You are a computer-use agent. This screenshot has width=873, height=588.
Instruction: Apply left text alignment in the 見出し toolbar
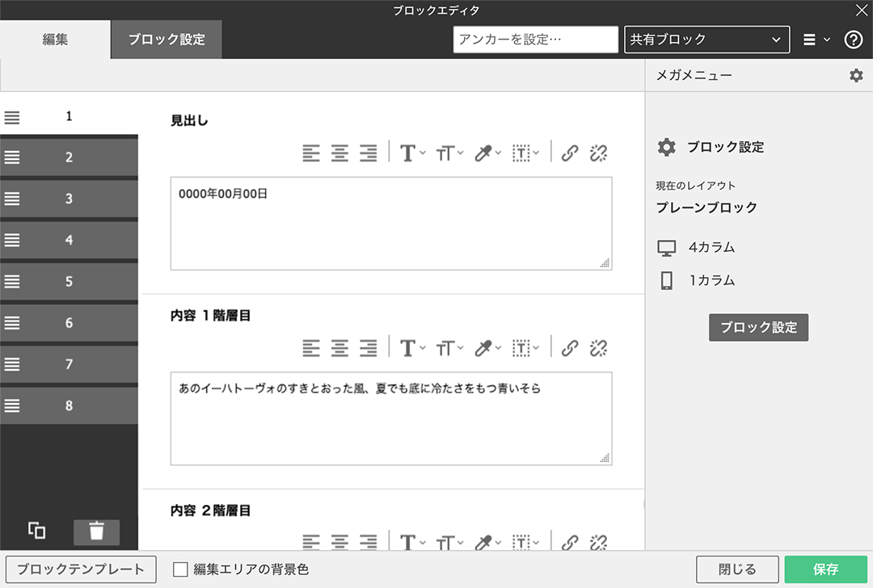pyautogui.click(x=311, y=153)
